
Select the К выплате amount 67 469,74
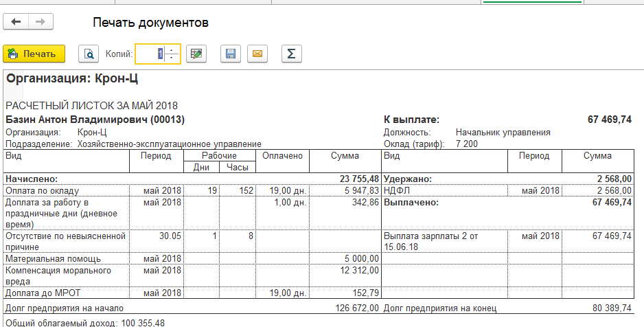click(x=610, y=120)
